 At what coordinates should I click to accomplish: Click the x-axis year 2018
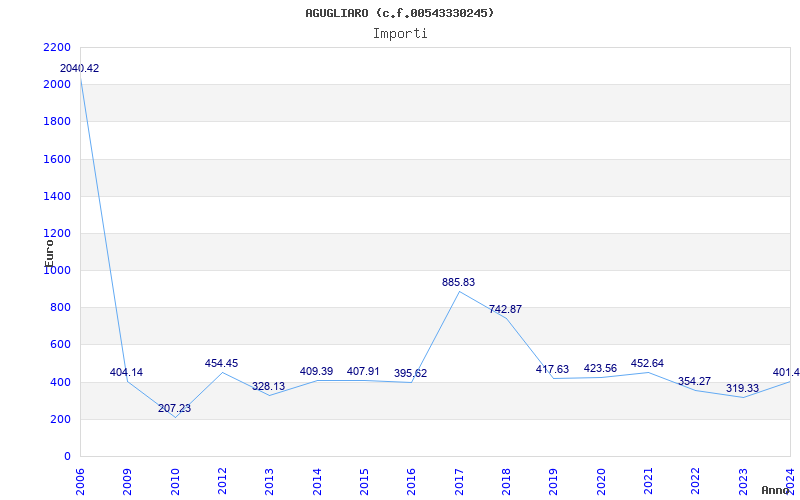[506, 482]
